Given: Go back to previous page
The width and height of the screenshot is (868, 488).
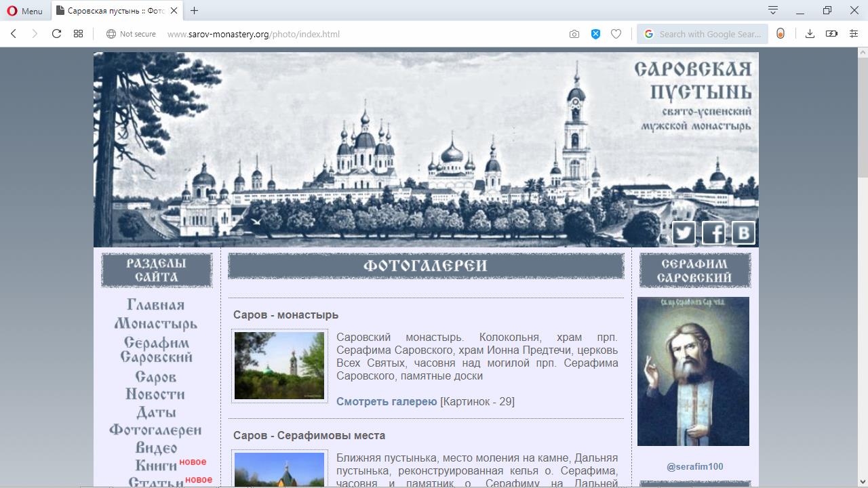Looking at the screenshot, I should [x=14, y=34].
